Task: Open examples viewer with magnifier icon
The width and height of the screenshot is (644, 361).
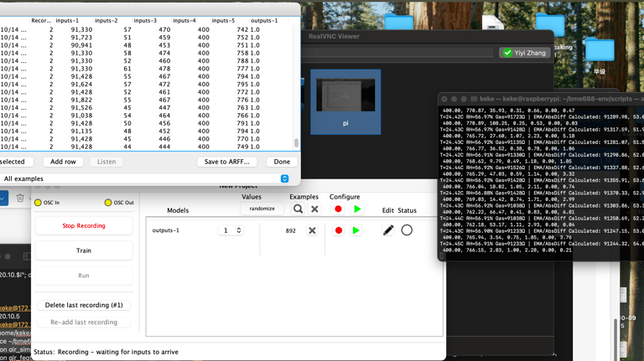Action: point(299,209)
